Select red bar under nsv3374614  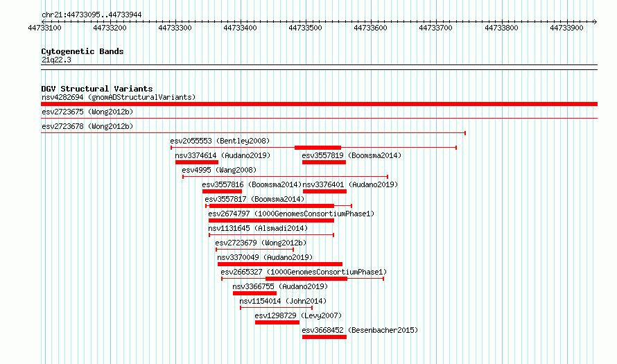pos(197,162)
